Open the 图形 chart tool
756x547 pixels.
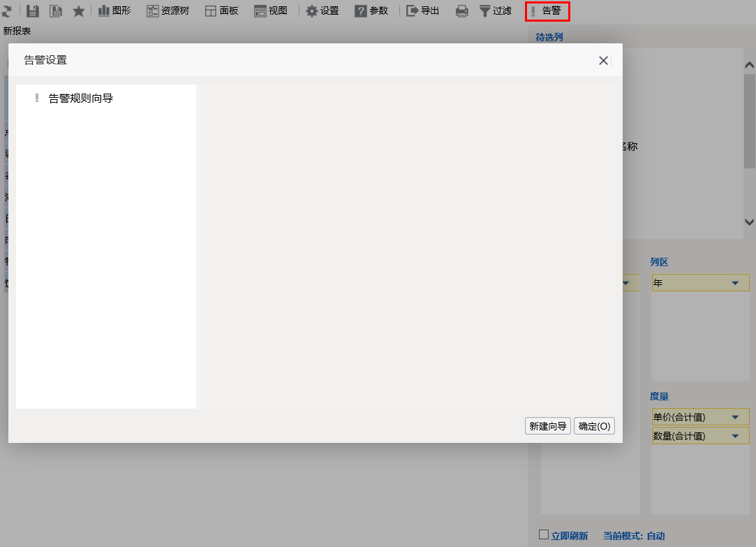tap(114, 10)
